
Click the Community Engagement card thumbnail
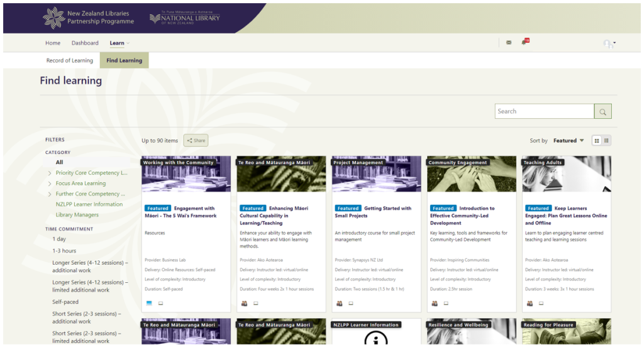click(472, 173)
